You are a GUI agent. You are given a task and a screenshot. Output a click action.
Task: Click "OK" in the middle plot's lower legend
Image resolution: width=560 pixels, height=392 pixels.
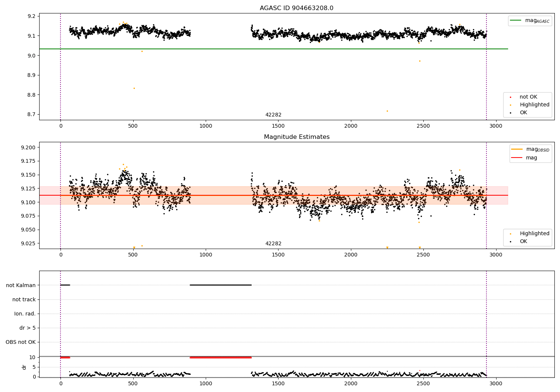[x=523, y=242]
